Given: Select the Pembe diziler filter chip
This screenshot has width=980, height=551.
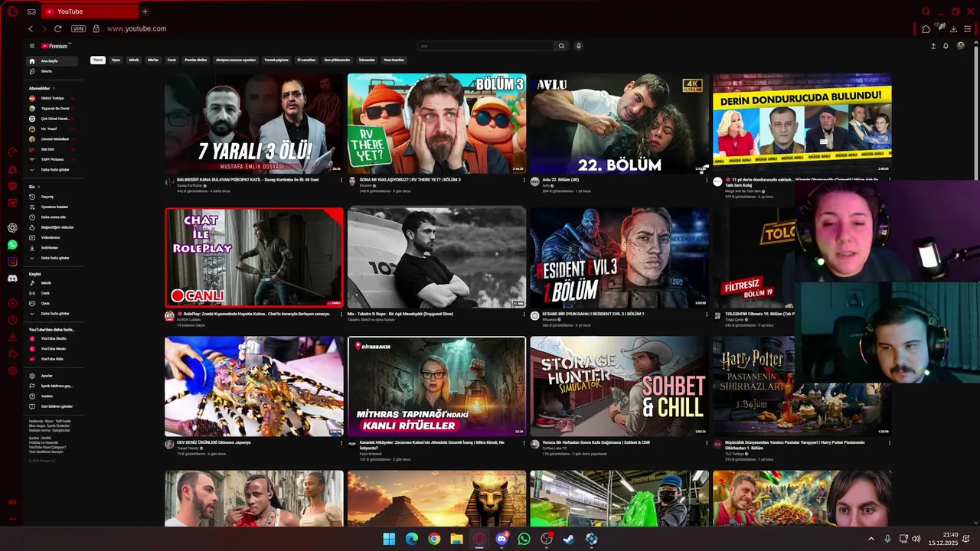Looking at the screenshot, I should click(x=196, y=60).
